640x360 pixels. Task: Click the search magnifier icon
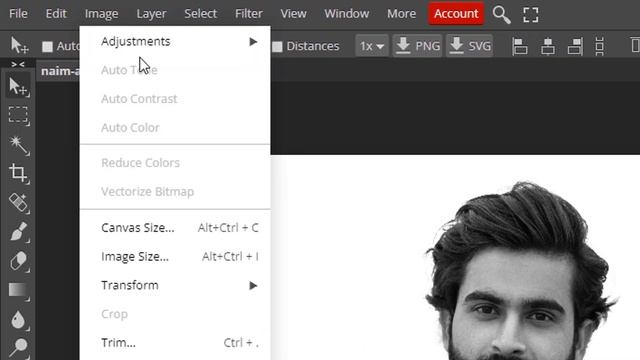click(x=501, y=15)
